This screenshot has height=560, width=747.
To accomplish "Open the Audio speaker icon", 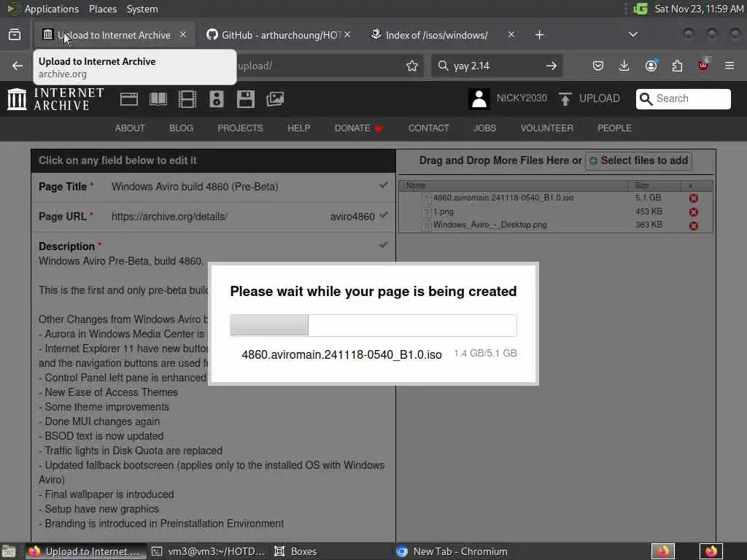I will [x=216, y=99].
